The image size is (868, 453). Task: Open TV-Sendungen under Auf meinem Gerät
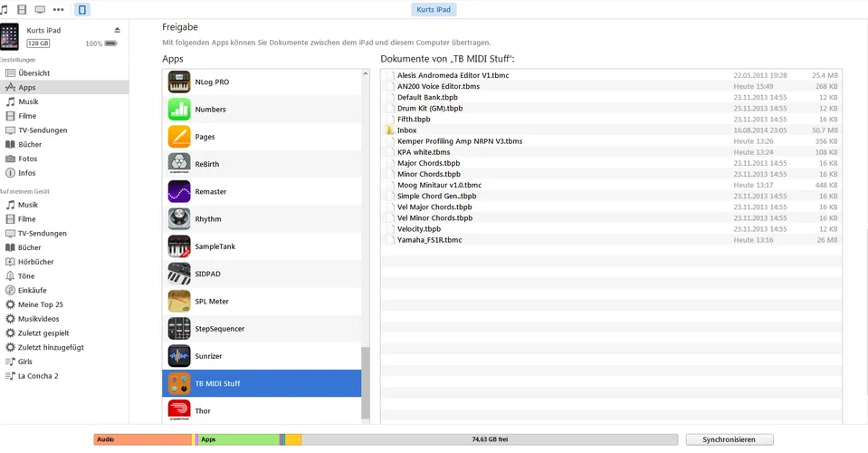point(64,233)
